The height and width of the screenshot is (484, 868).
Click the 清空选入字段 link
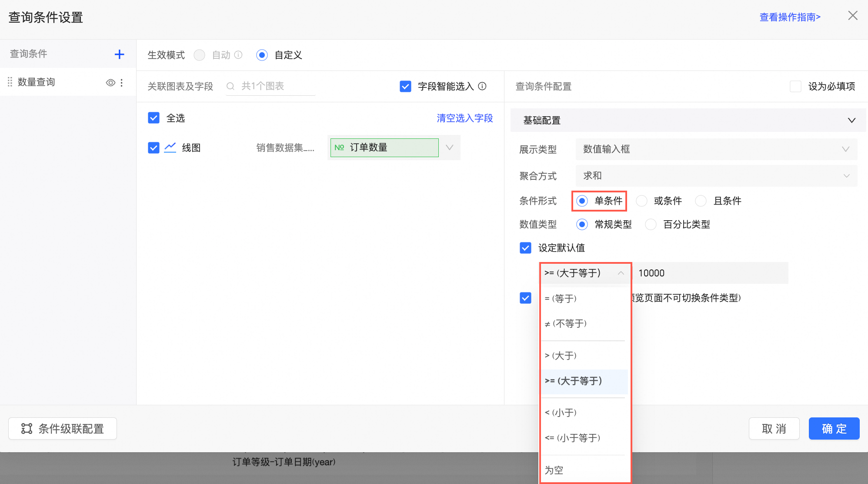pos(464,118)
